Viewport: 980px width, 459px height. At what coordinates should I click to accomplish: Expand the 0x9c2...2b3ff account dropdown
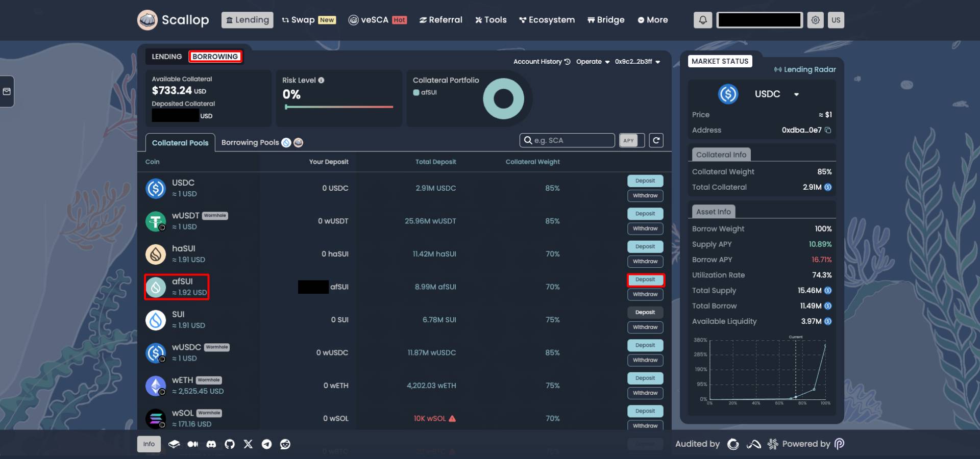(x=638, y=62)
